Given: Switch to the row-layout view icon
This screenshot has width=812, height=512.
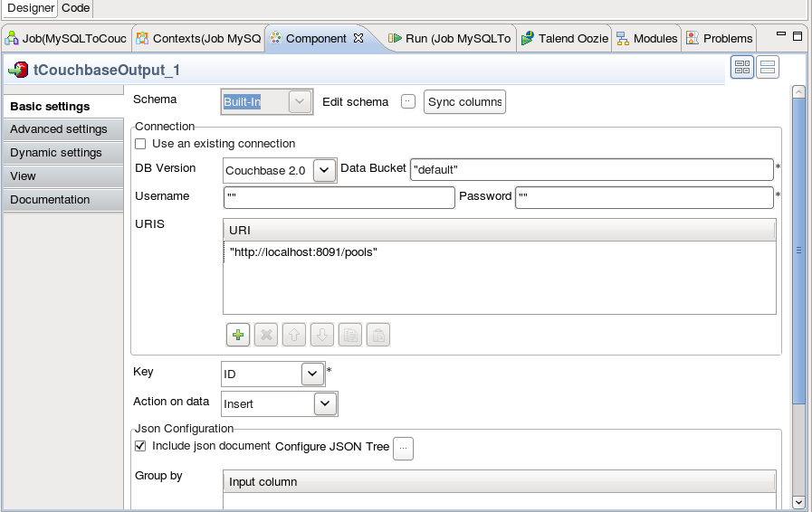Looking at the screenshot, I should [x=768, y=67].
